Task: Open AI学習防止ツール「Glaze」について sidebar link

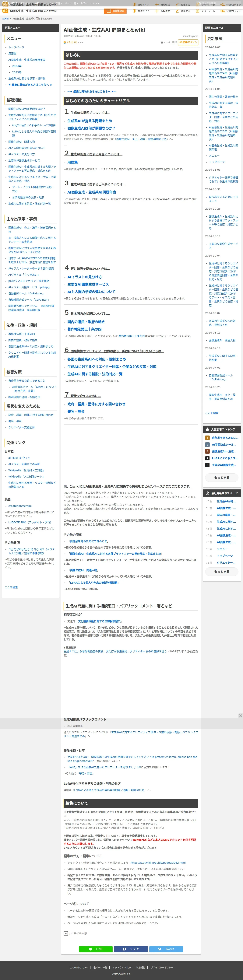Action: pos(34,389)
